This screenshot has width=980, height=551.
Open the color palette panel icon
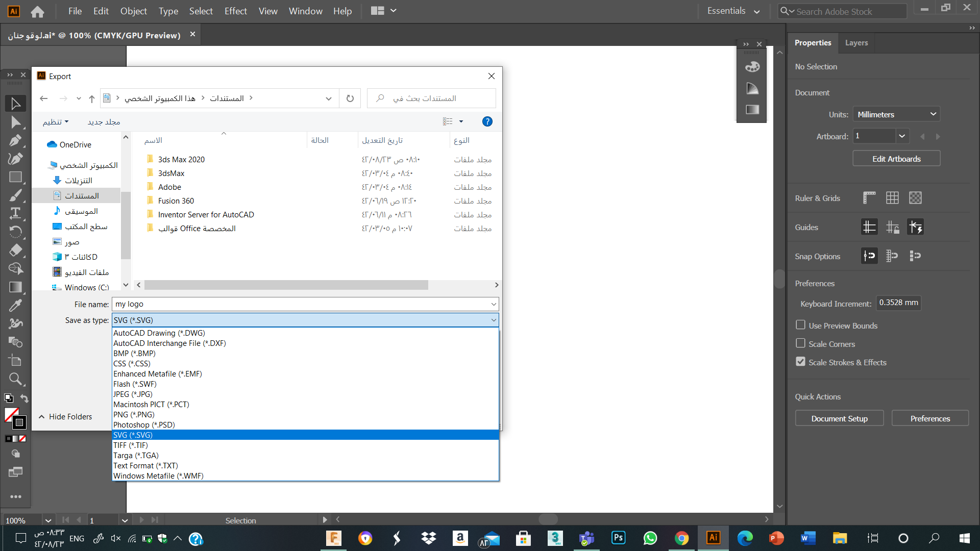[x=752, y=67]
